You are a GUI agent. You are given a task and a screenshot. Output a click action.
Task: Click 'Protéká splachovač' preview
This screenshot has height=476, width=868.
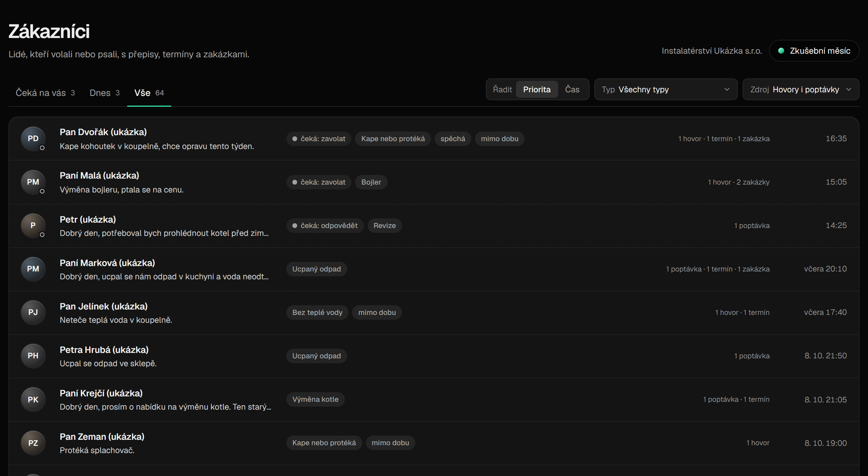(97, 450)
